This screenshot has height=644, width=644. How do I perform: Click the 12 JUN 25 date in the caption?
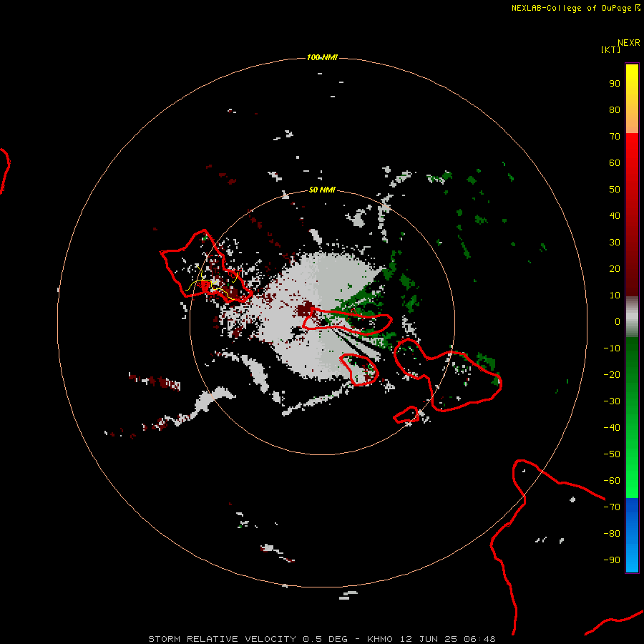(429, 639)
